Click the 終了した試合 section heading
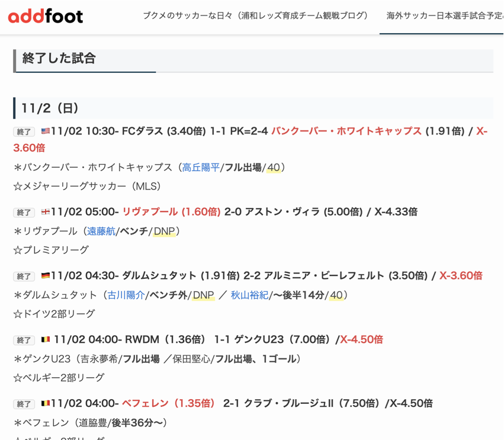The width and height of the screenshot is (504, 440). 59,58
